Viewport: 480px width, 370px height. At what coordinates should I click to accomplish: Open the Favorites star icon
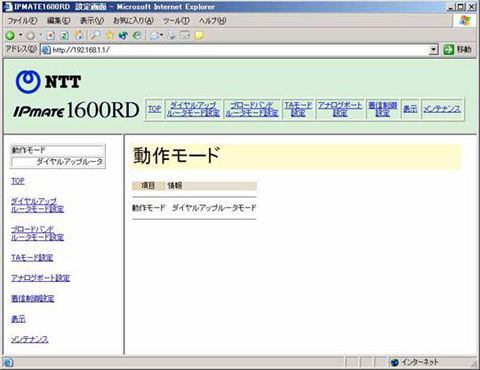(109, 35)
